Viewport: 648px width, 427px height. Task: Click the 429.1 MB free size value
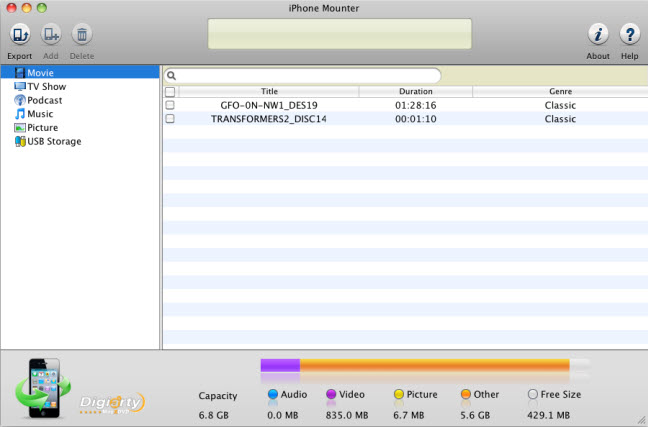coord(549,415)
